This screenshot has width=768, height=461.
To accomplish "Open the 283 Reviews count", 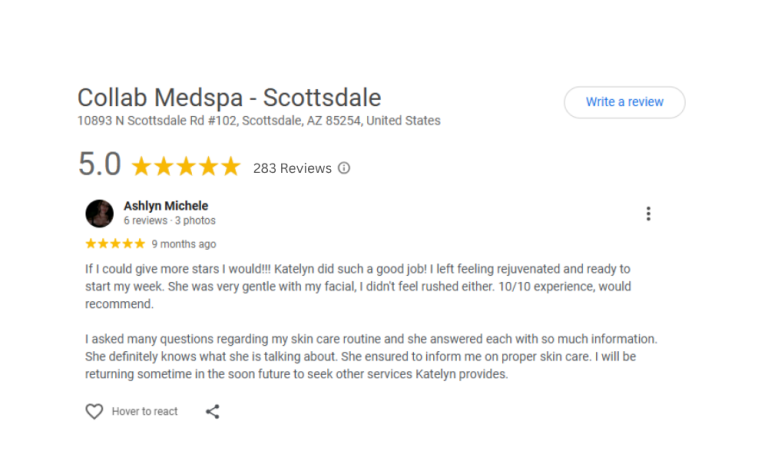I will click(x=292, y=168).
